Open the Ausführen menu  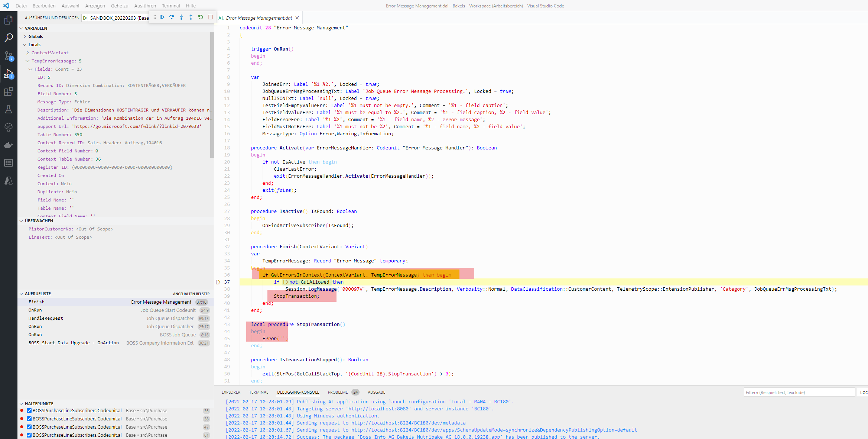tap(145, 6)
